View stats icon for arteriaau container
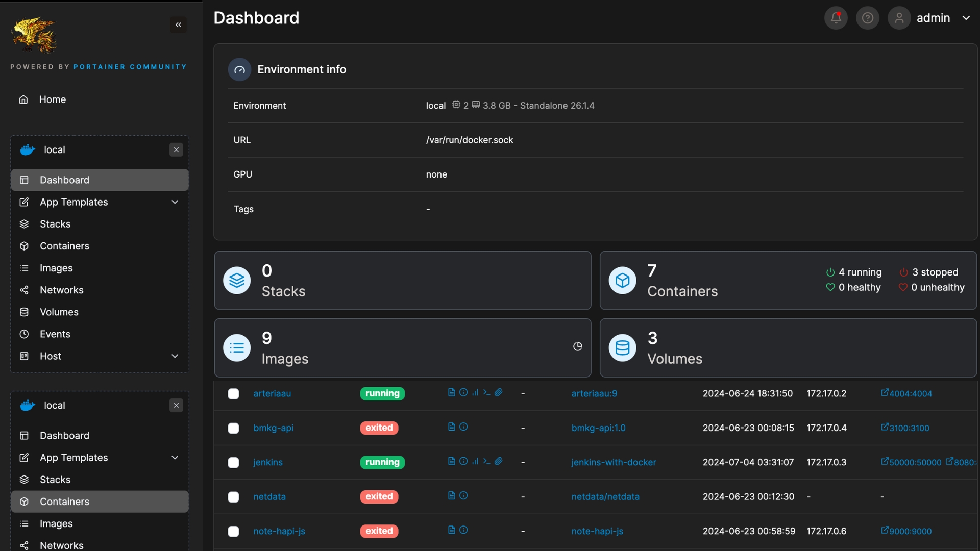The height and width of the screenshot is (551, 980). 475,392
